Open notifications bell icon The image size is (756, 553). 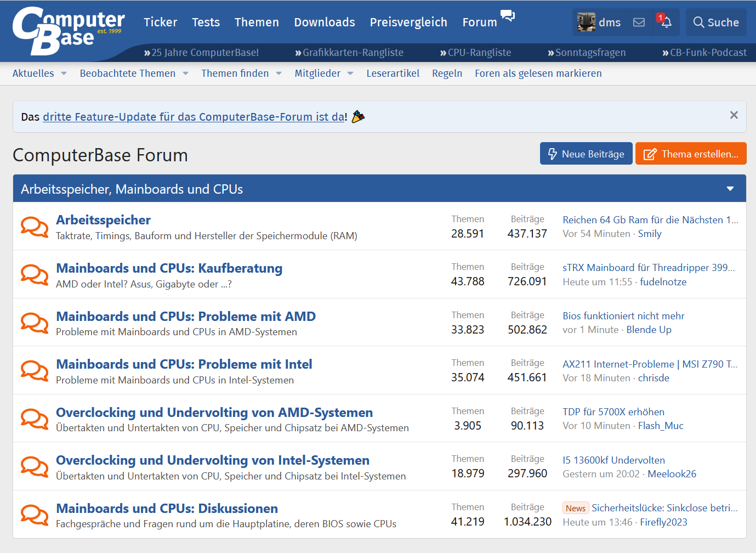click(666, 22)
